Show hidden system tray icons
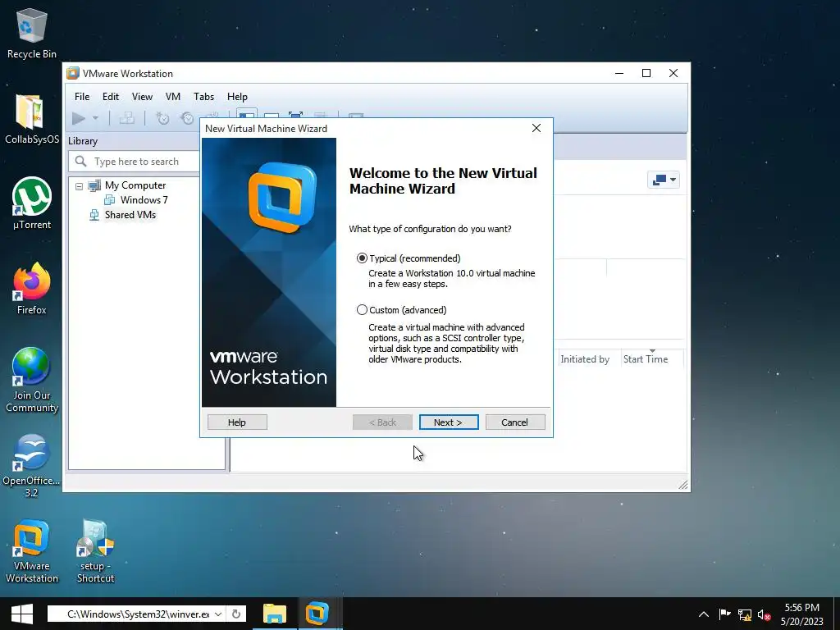 tap(704, 614)
